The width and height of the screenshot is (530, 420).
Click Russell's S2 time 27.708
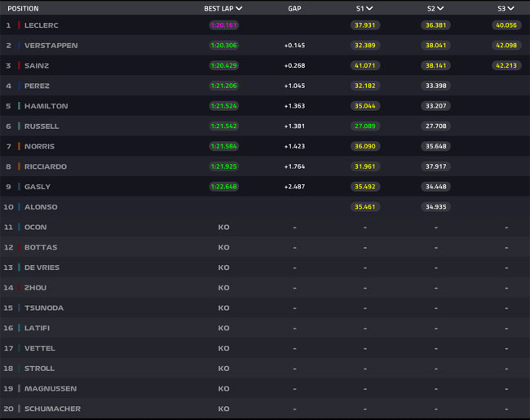[x=435, y=126]
